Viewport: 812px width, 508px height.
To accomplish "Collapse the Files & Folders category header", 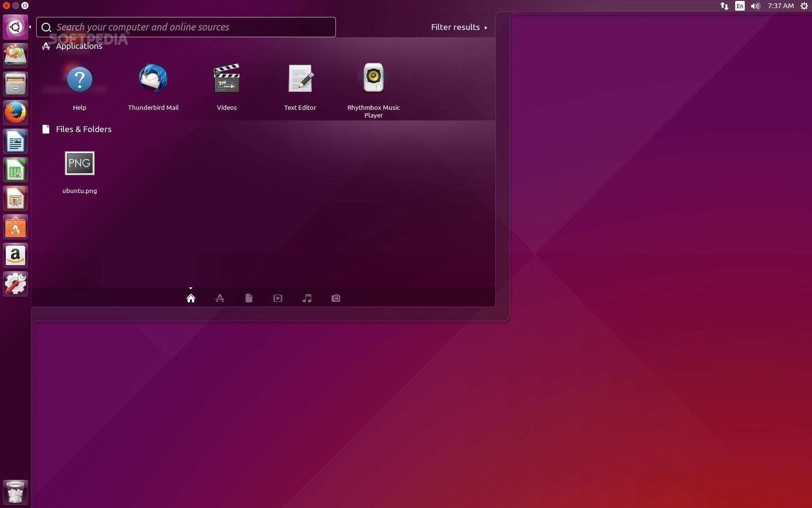I will coord(83,129).
